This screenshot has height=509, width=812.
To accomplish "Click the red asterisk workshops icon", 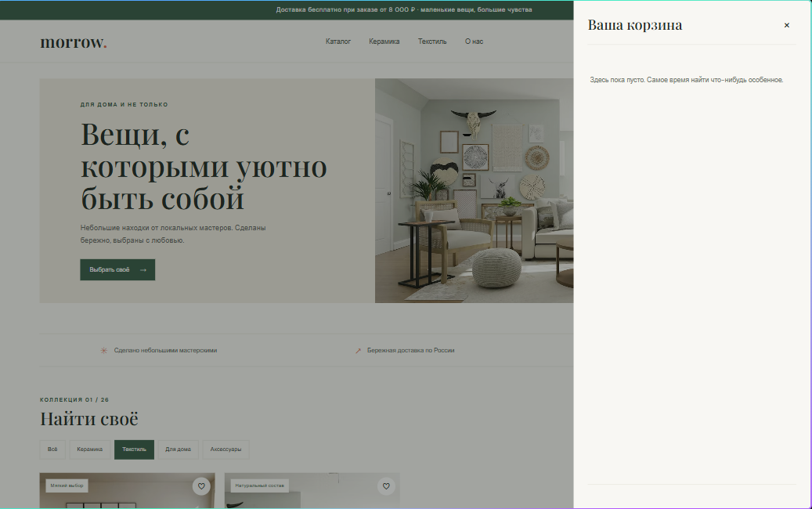I will [103, 351].
